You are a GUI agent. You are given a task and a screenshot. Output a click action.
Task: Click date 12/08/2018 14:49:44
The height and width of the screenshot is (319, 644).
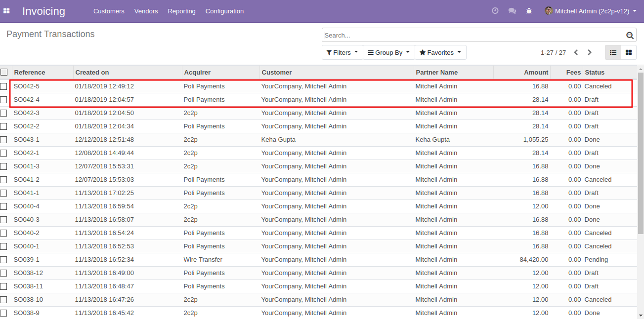(104, 153)
